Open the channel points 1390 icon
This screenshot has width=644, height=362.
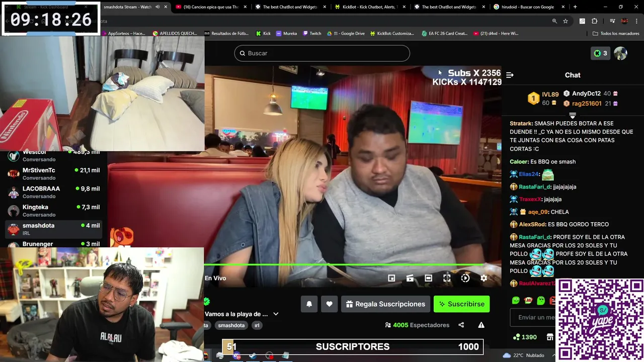tap(525, 337)
